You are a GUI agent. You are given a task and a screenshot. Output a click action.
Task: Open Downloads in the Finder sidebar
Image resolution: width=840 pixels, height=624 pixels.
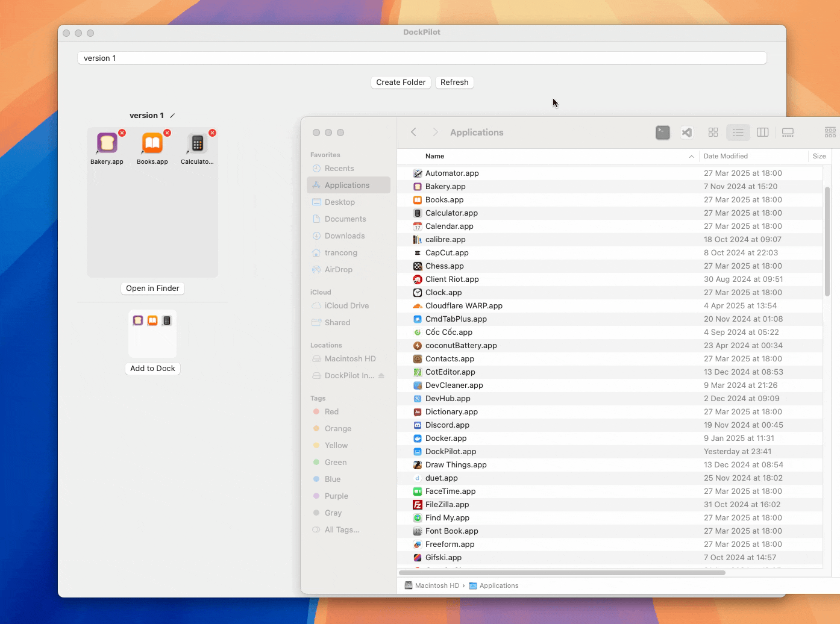tap(348, 236)
